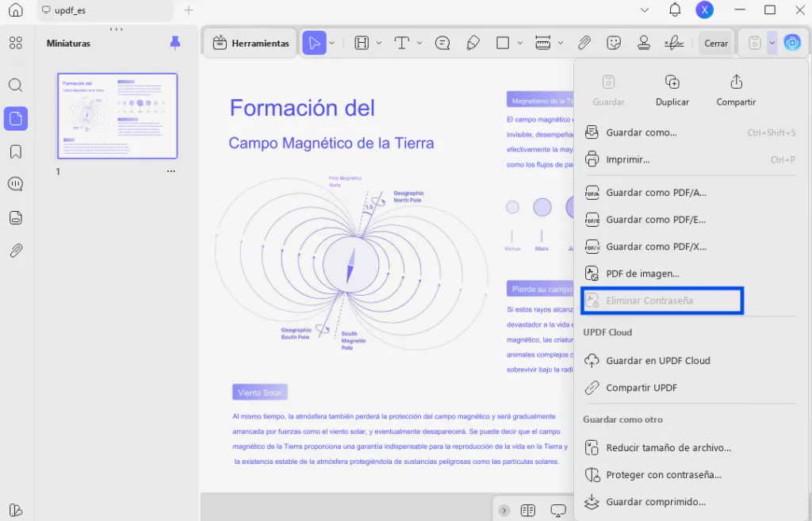Click the UPDF AI assistant icon
Viewport: 812px width, 521px height.
tap(792, 43)
